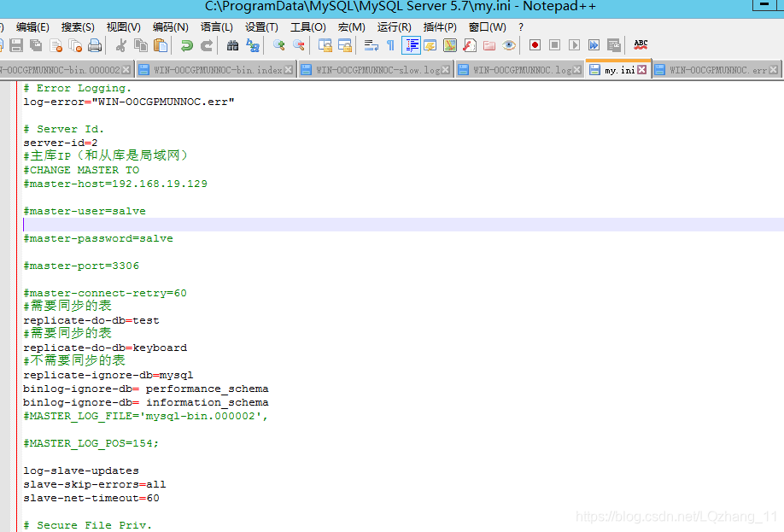Click the line slave-skip-errors=all

[x=95, y=484]
